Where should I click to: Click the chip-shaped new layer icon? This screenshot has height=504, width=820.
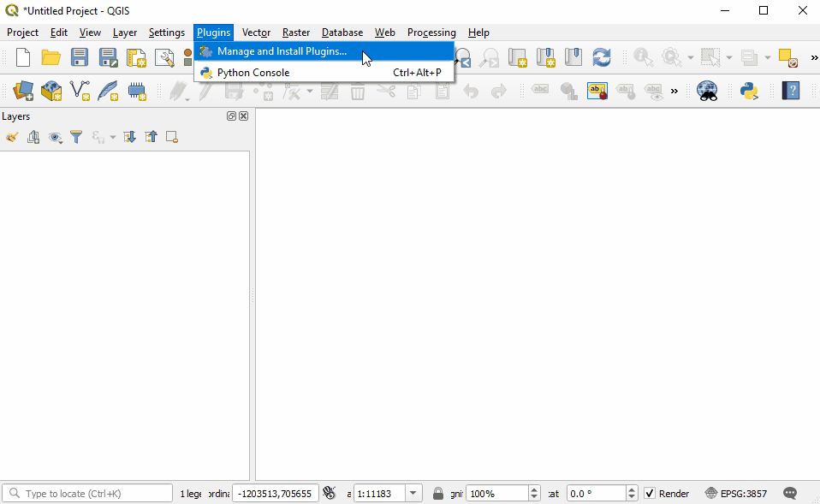pyautogui.click(x=137, y=91)
